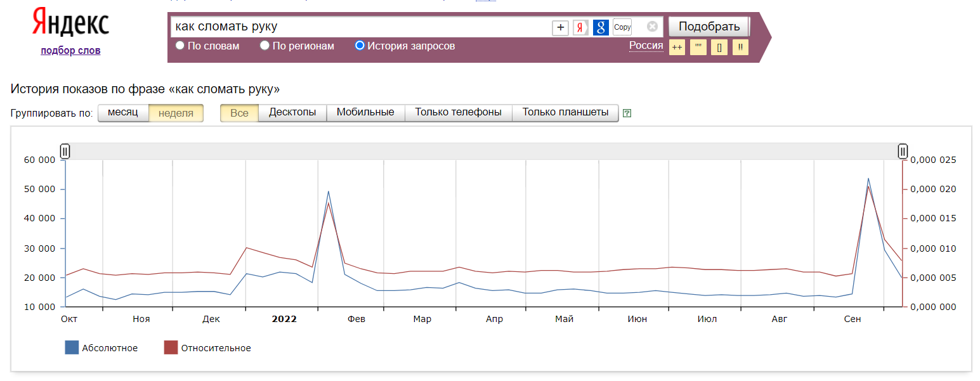The width and height of the screenshot is (980, 381).
Task: Click the Copy button in search box
Action: tap(622, 27)
